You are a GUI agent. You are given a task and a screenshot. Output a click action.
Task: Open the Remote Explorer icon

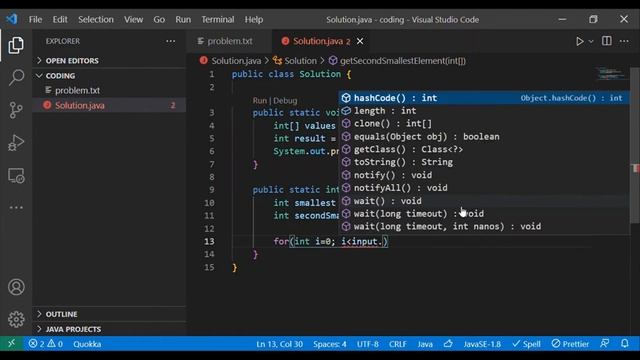tap(16, 176)
